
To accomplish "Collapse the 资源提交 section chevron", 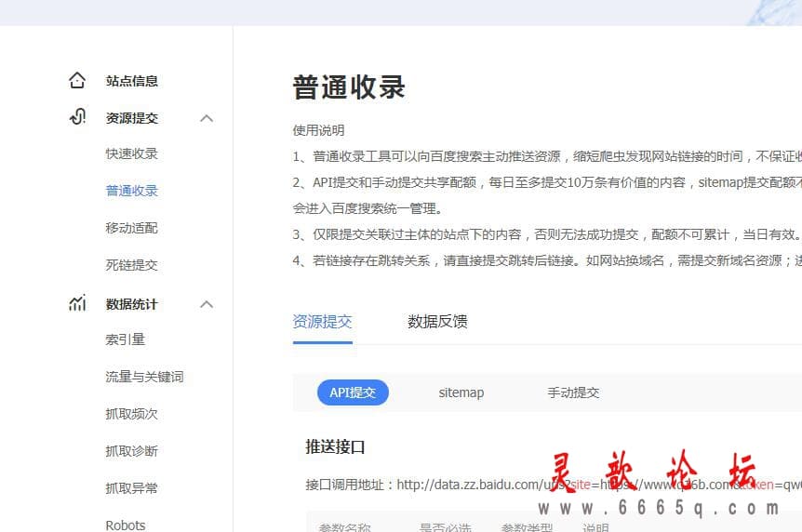I will pos(207,118).
